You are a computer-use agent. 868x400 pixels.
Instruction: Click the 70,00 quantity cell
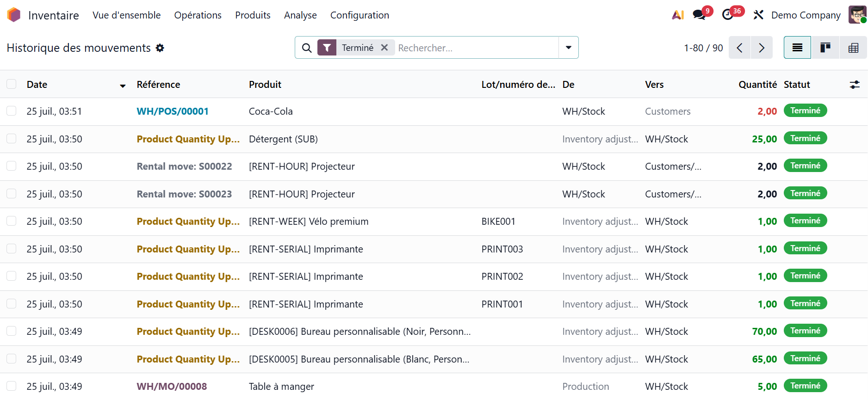tap(764, 332)
